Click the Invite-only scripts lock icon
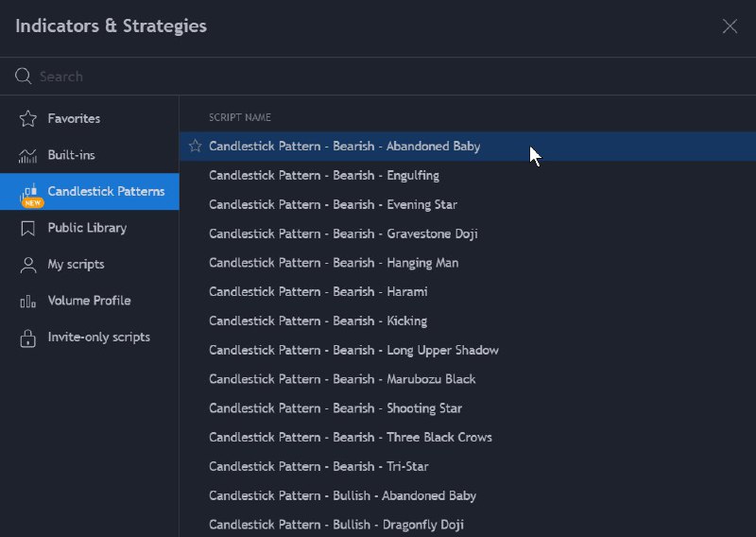This screenshot has height=537, width=756. coord(28,338)
